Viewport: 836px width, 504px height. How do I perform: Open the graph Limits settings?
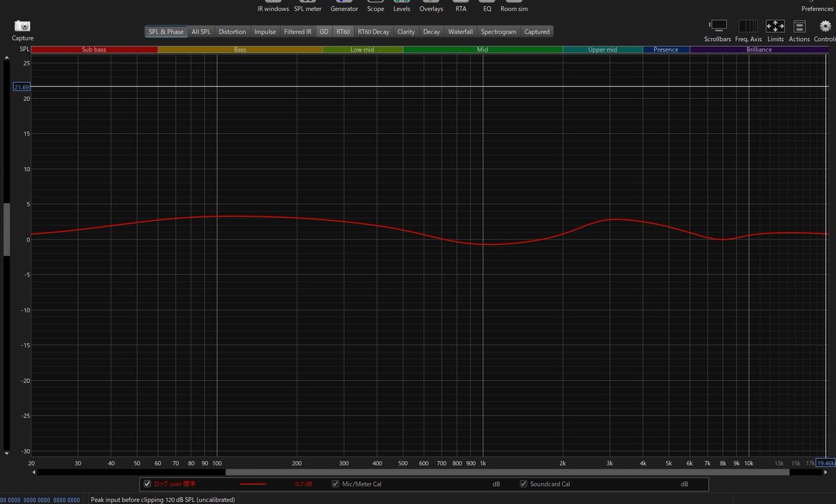pyautogui.click(x=775, y=26)
